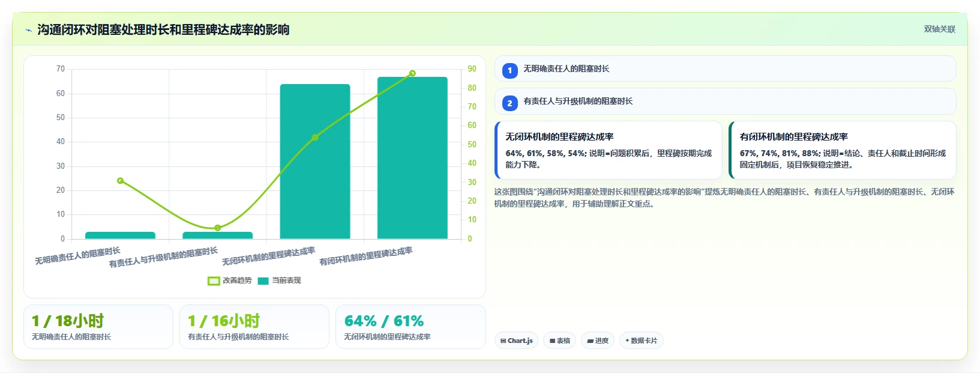
Task: Toggle the 当前表现 legend entry
Action: (x=279, y=281)
